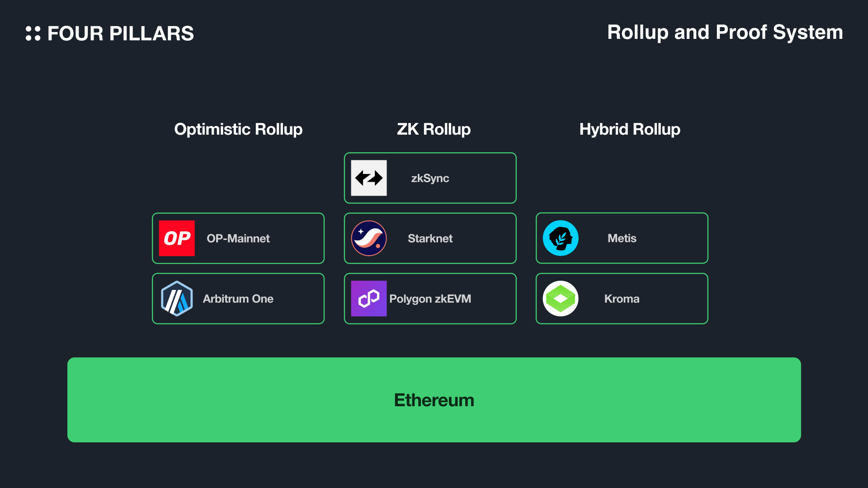The height and width of the screenshot is (488, 868).
Task: Click the green Ethereum base block
Action: pos(434,400)
